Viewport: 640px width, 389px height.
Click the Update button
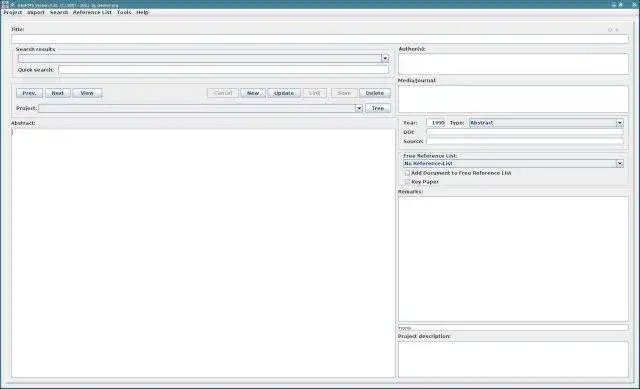click(x=284, y=93)
